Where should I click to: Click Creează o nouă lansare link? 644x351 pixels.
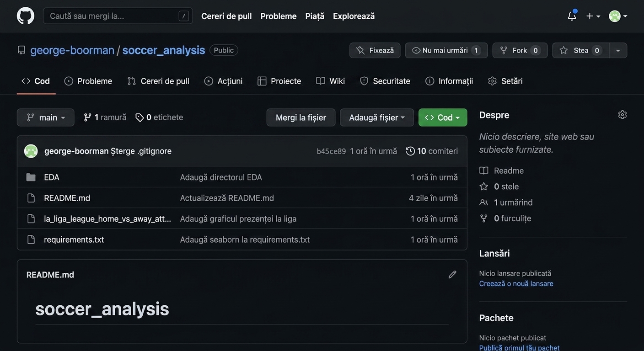pos(516,284)
